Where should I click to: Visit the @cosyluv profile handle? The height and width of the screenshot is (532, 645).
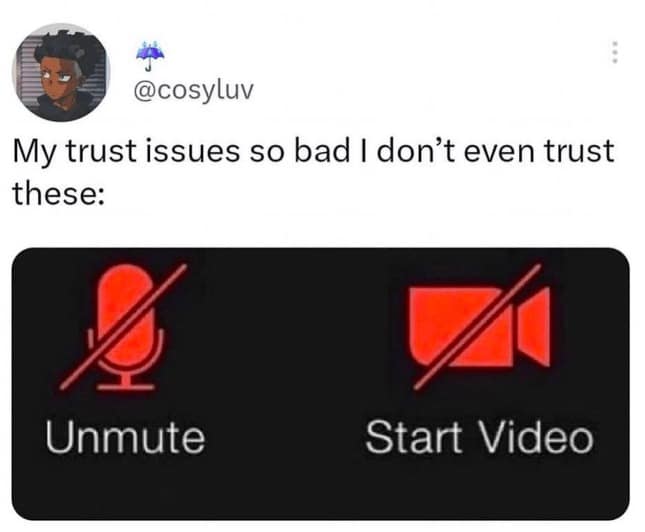(193, 91)
